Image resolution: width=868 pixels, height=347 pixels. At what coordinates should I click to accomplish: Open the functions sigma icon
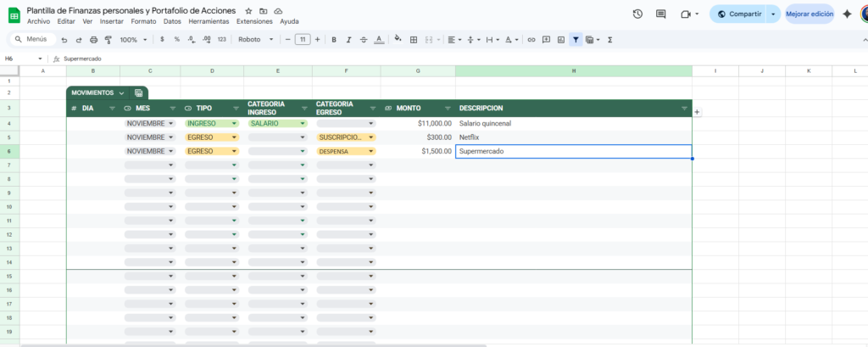pos(610,39)
